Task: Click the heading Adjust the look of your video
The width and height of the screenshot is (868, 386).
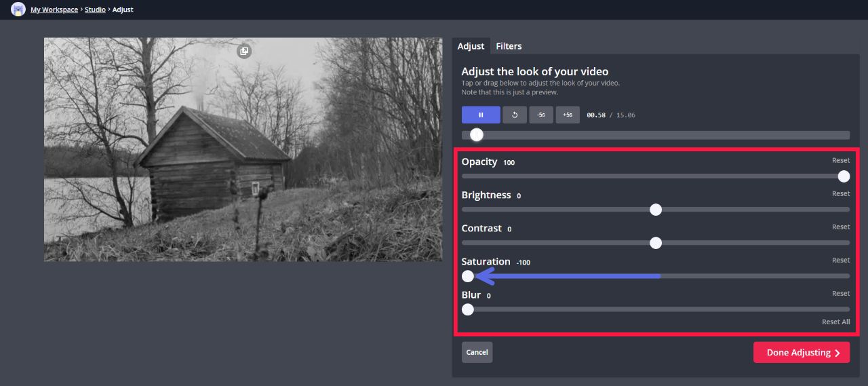Action: [x=535, y=71]
